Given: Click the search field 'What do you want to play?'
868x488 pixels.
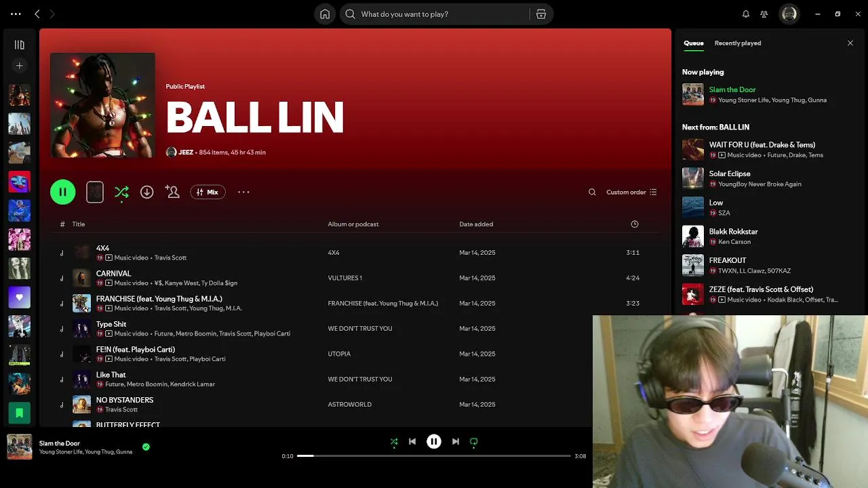Looking at the screenshot, I should pos(435,14).
